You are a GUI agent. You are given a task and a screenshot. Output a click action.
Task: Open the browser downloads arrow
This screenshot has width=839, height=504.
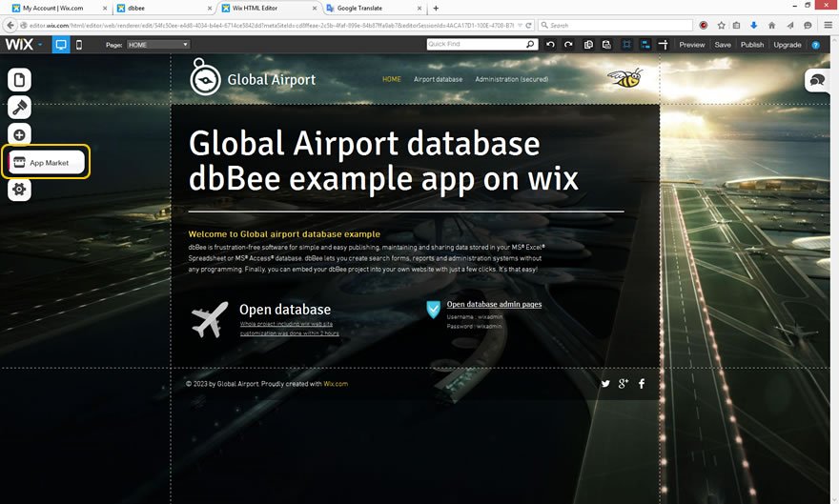tap(753, 25)
